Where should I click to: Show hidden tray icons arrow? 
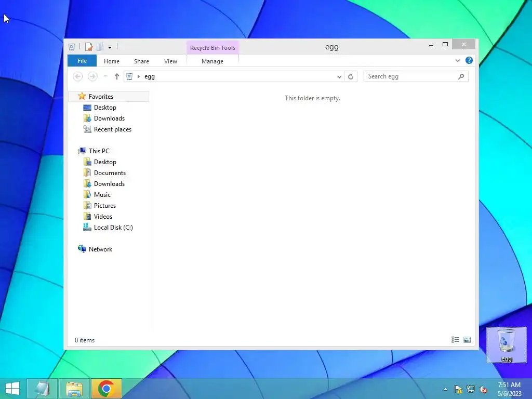pyautogui.click(x=445, y=390)
